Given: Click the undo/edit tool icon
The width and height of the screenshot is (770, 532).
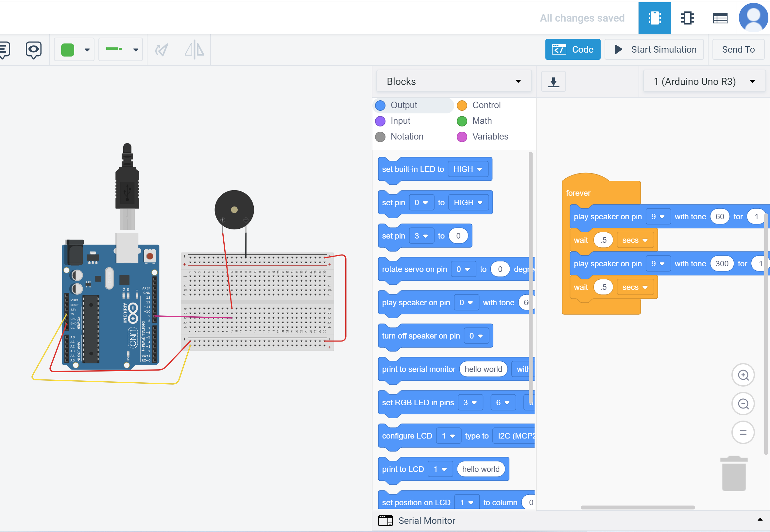Looking at the screenshot, I should point(162,50).
